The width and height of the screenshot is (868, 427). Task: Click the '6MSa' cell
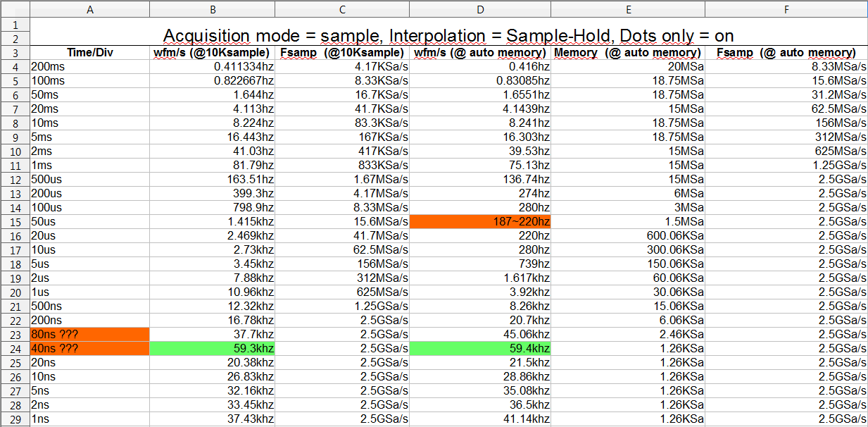point(628,193)
